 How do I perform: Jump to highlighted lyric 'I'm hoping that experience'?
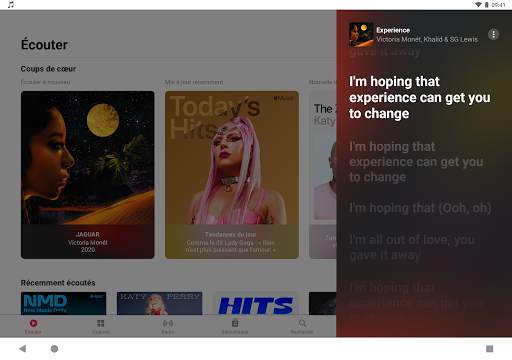pyautogui.click(x=420, y=97)
